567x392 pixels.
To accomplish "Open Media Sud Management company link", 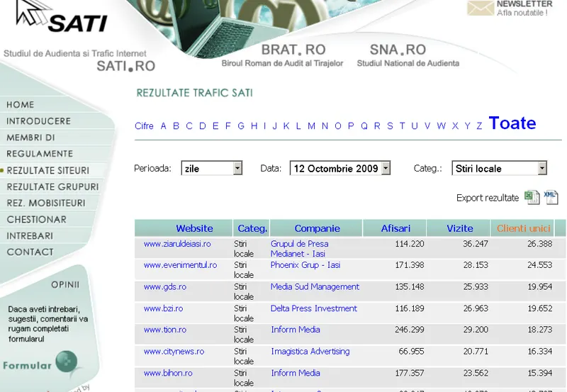I will [315, 287].
